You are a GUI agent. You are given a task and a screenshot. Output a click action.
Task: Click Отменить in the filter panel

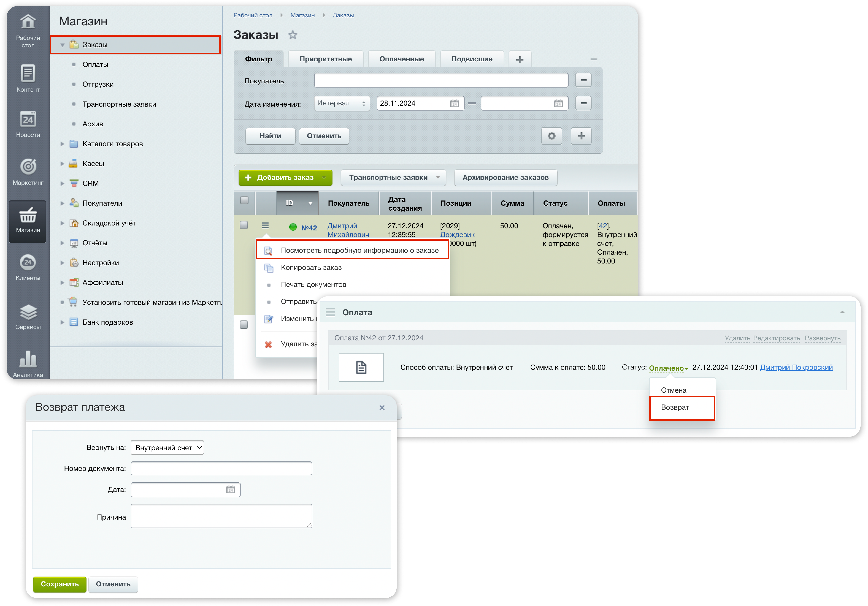point(324,136)
